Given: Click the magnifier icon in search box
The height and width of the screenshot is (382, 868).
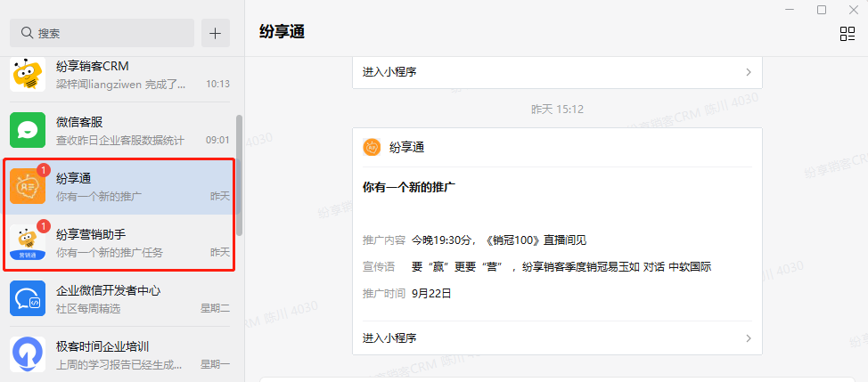Looking at the screenshot, I should tap(27, 33).
